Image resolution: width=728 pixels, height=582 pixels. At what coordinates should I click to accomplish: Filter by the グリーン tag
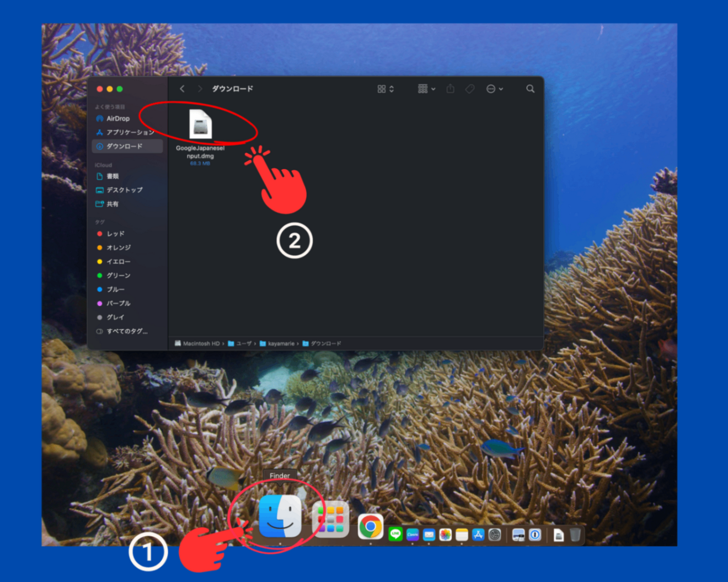click(x=127, y=276)
